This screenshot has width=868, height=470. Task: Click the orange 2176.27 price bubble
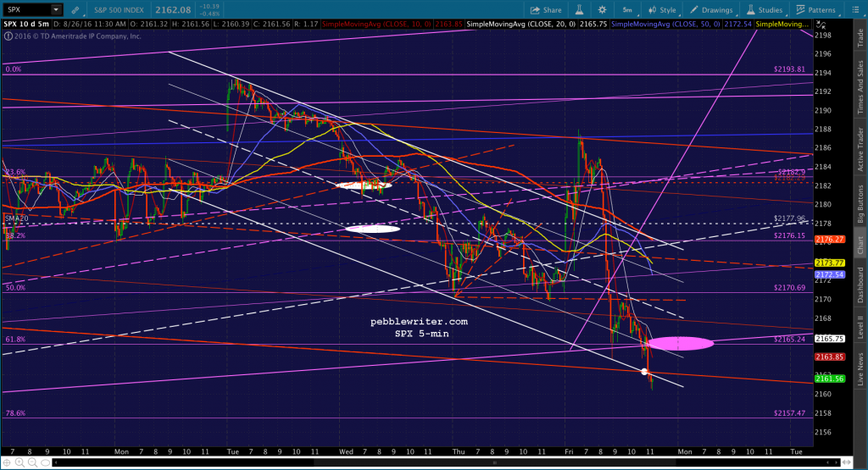pyautogui.click(x=830, y=240)
